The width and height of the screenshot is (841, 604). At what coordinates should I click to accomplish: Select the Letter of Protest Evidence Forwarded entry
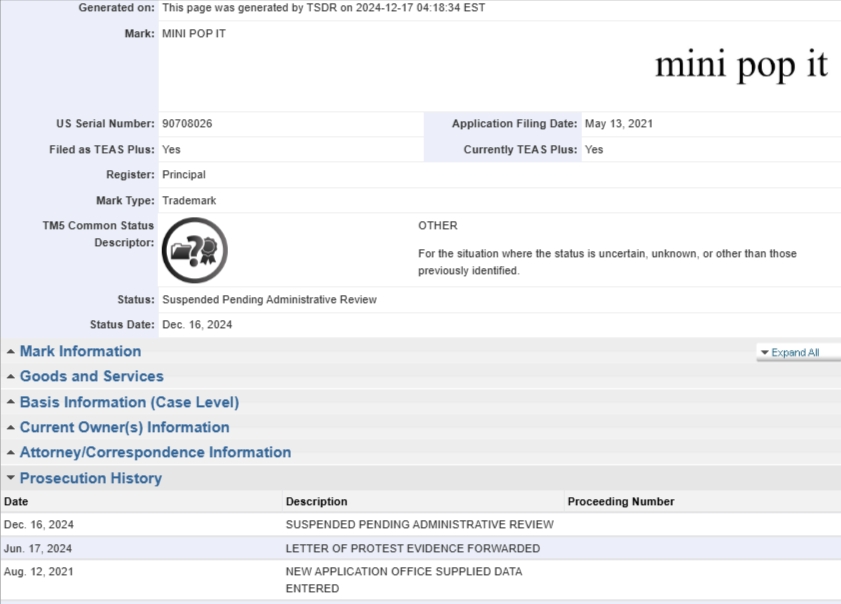click(412, 549)
